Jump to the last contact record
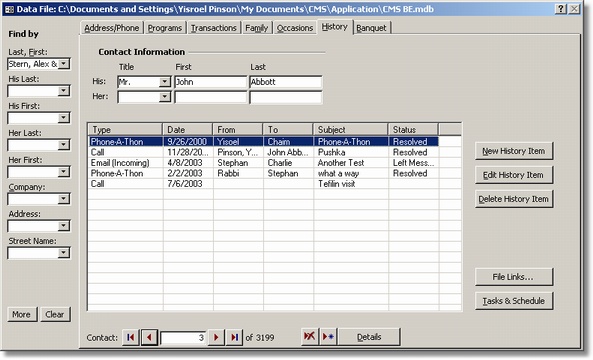This screenshot has width=593, height=360. point(234,337)
